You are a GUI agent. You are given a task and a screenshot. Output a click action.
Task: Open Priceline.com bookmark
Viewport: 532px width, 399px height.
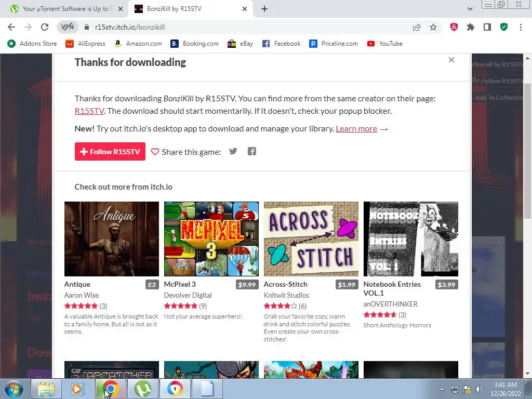coord(334,44)
